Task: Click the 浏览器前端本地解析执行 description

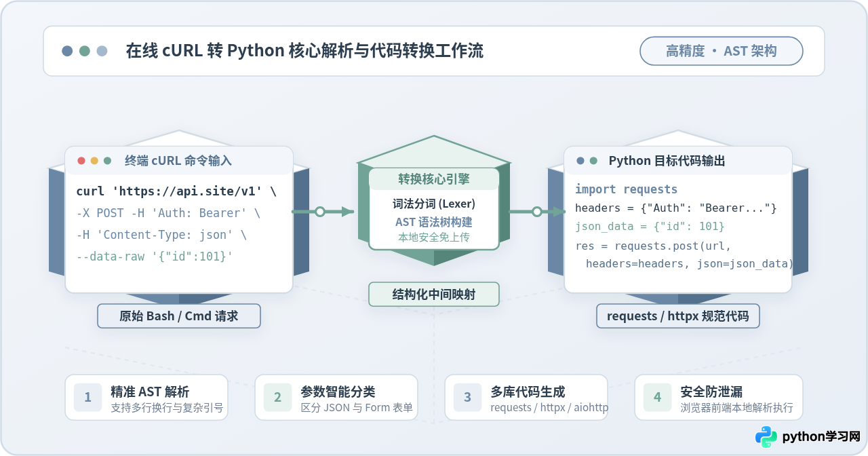Action: [736, 408]
